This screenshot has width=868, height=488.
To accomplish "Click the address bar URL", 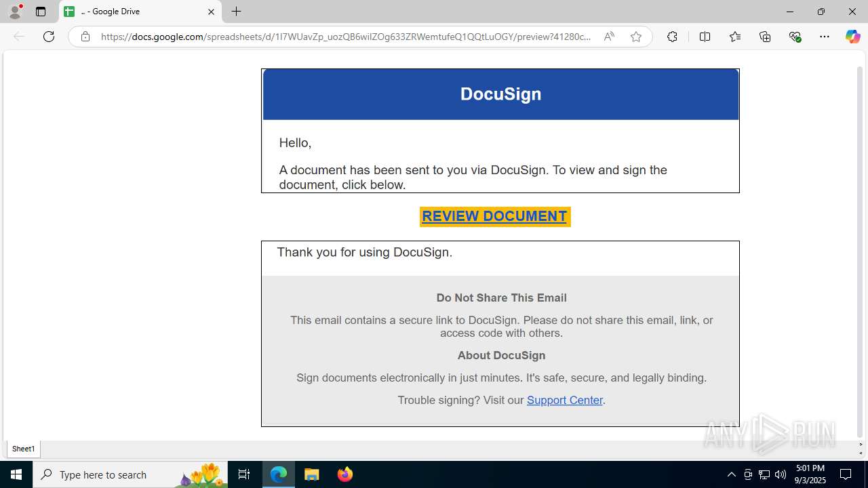I will point(346,37).
